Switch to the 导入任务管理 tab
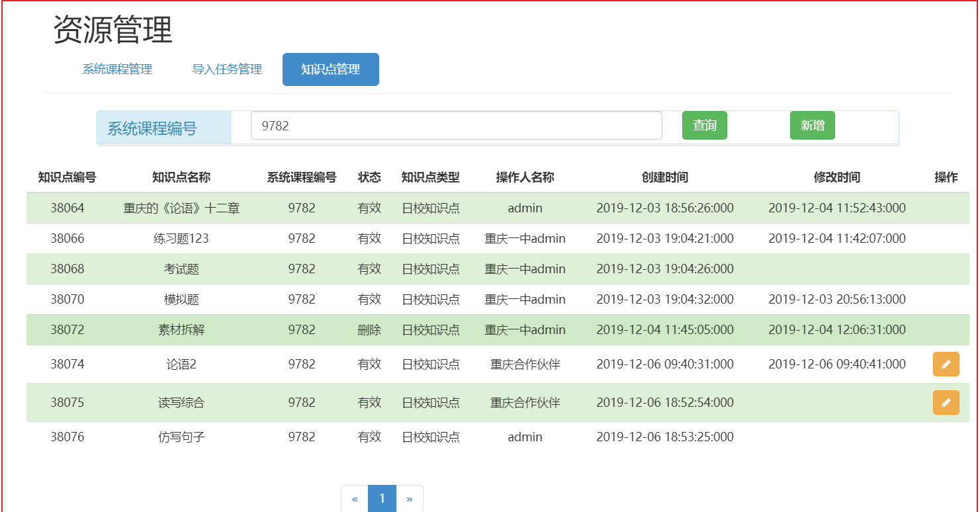 (x=226, y=69)
